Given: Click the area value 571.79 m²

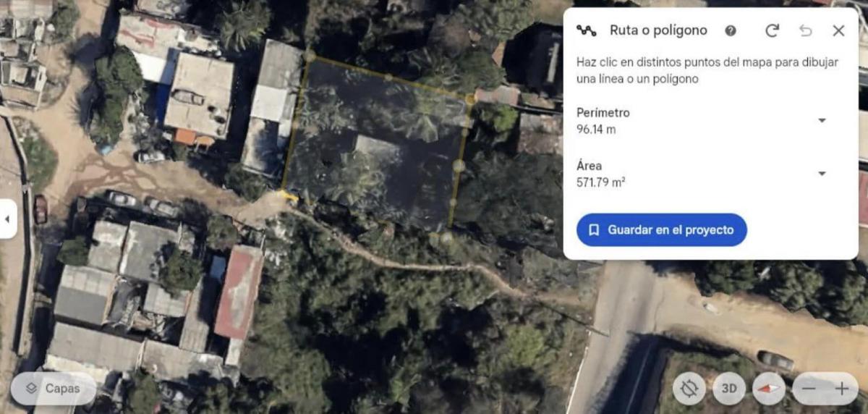Looking at the screenshot, I should coord(601,182).
